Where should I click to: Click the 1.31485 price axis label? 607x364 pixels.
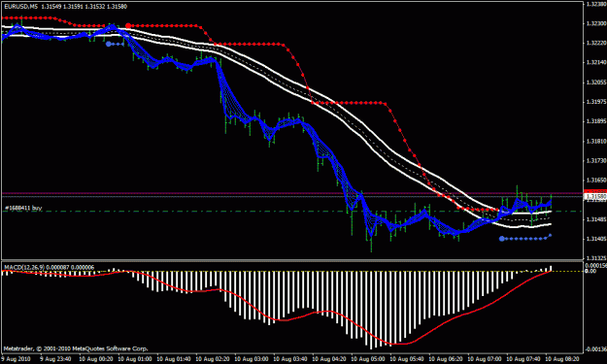click(x=595, y=219)
